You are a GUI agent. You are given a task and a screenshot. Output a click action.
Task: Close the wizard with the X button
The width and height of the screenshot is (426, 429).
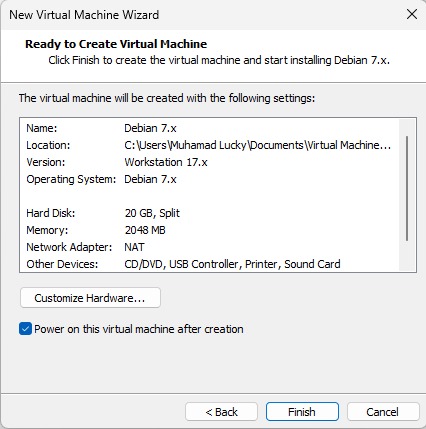click(412, 14)
